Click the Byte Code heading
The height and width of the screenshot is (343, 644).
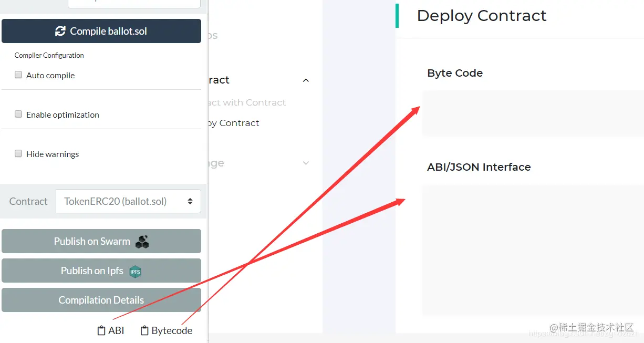[455, 73]
